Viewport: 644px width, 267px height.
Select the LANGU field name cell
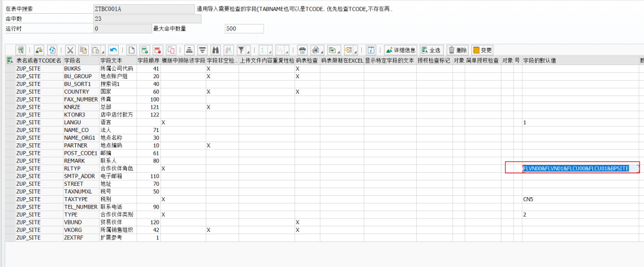tap(81, 122)
